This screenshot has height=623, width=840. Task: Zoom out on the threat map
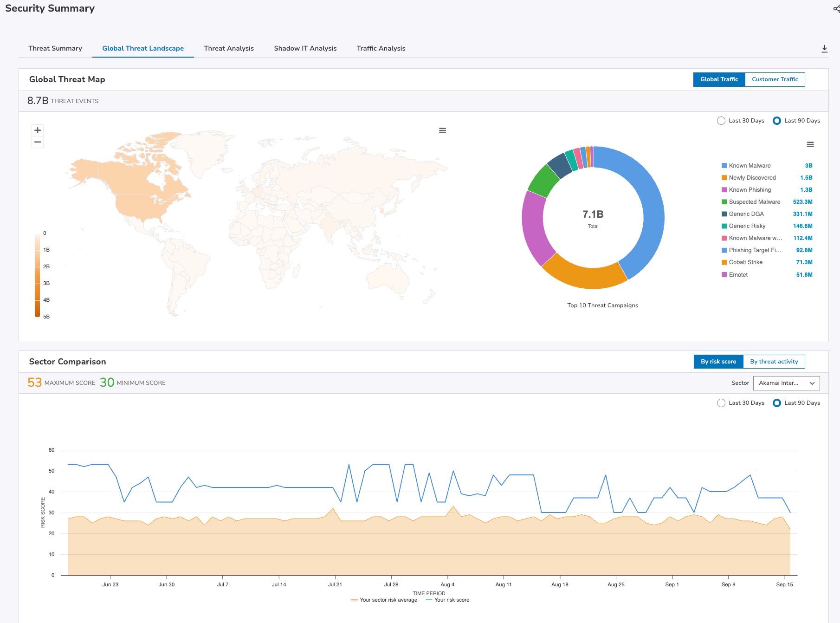(38, 142)
